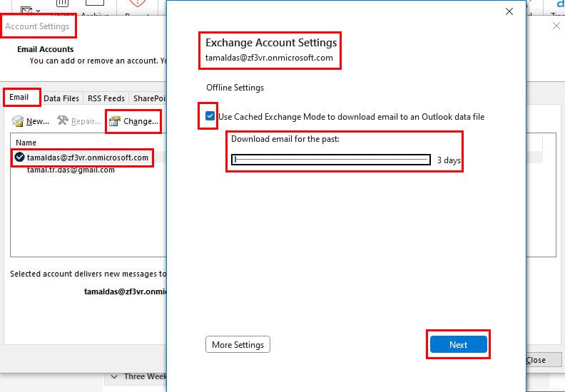Click the Repair... label in Account Settings toolbar
565x392 pixels.
coord(86,122)
